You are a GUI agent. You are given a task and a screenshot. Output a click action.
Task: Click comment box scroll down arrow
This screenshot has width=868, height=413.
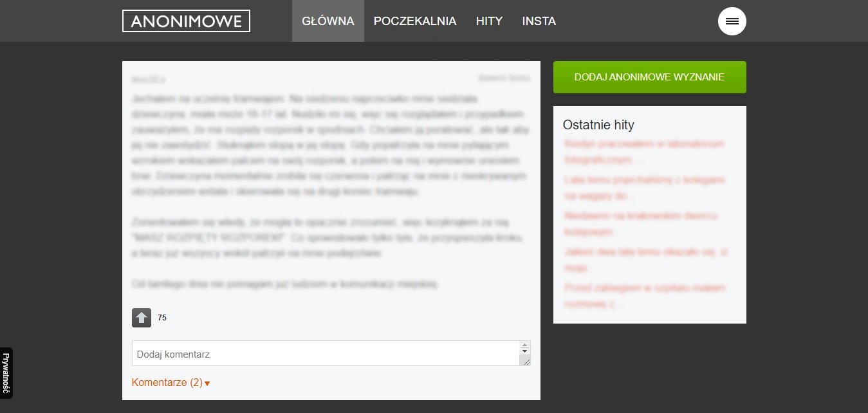tap(525, 352)
